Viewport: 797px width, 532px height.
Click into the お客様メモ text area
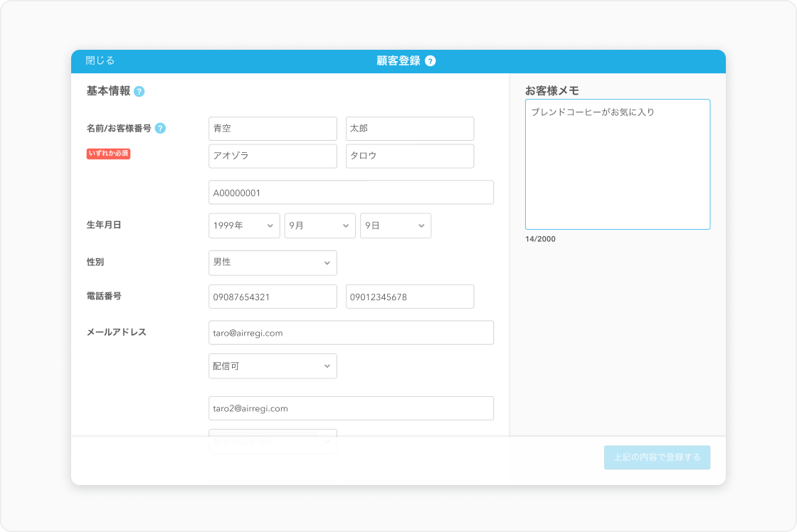tap(617, 171)
